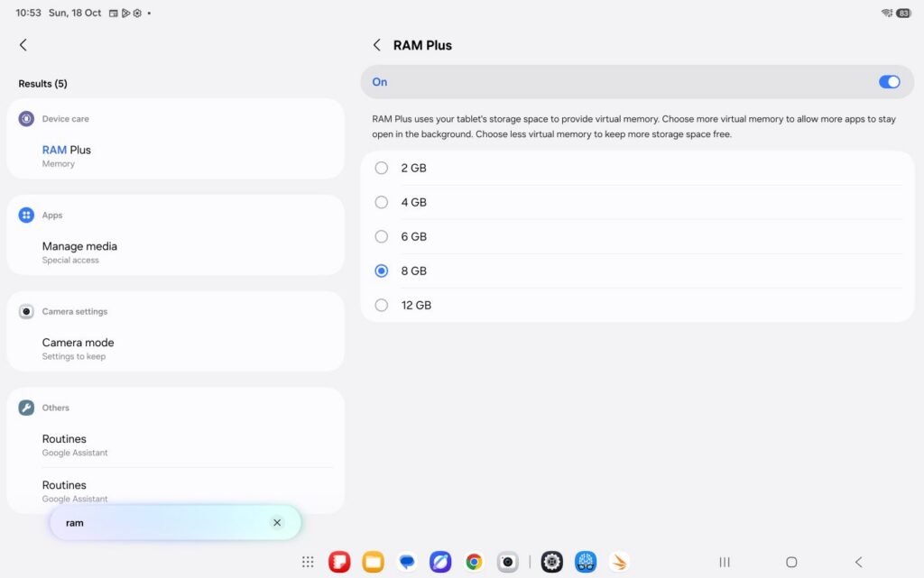Tap the Camera settings category header
Screen dimensions: 924x578
[75, 311]
